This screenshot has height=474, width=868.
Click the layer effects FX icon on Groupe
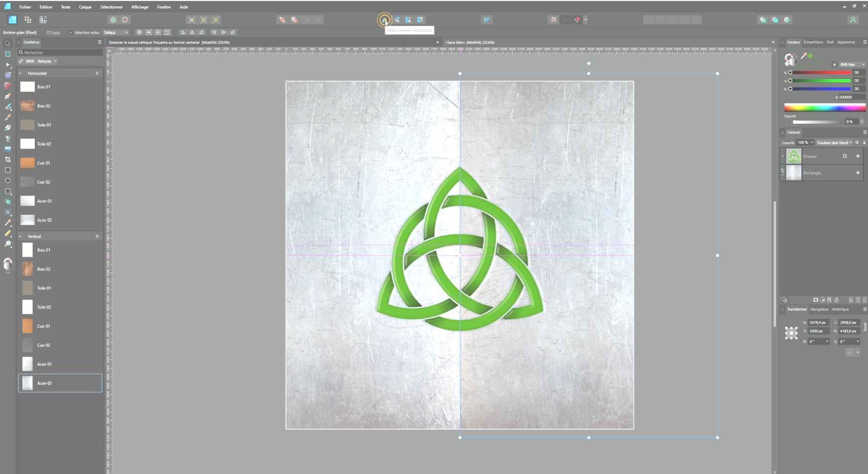(x=845, y=156)
